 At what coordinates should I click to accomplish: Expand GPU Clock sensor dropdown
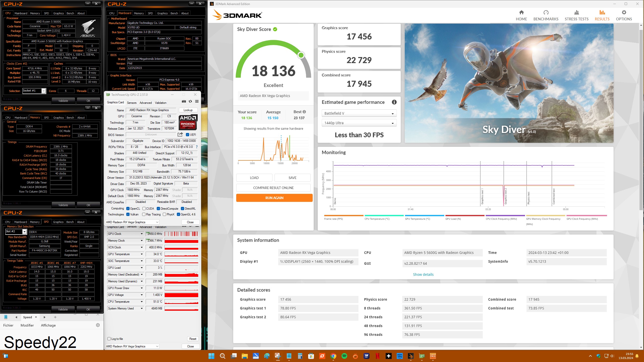141,234
